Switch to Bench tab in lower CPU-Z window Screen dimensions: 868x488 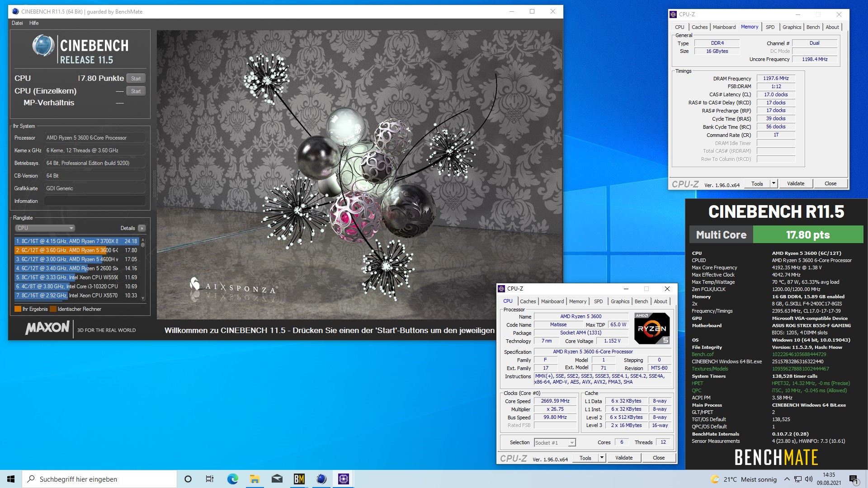pos(641,301)
